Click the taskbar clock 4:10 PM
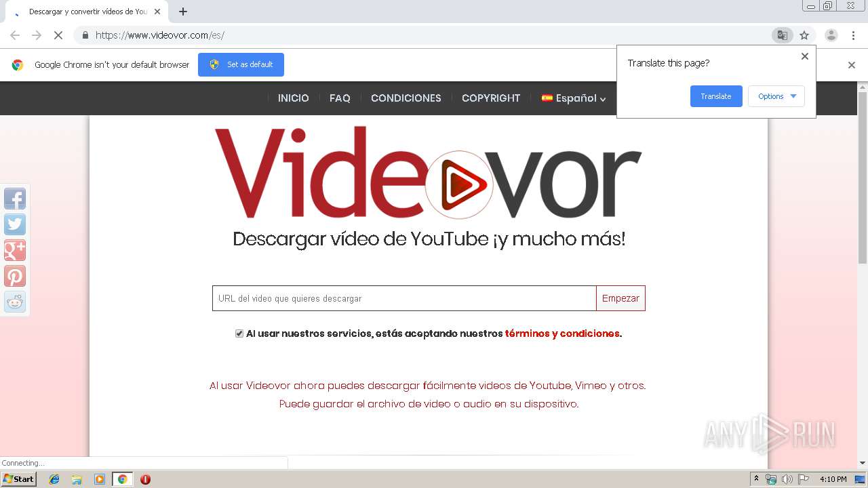868x488 pixels. tap(833, 479)
